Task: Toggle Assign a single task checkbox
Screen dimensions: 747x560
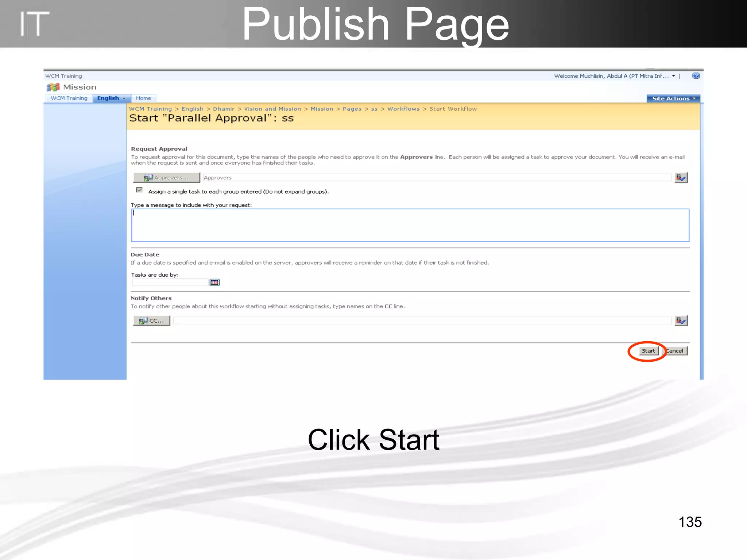Action: (x=139, y=190)
